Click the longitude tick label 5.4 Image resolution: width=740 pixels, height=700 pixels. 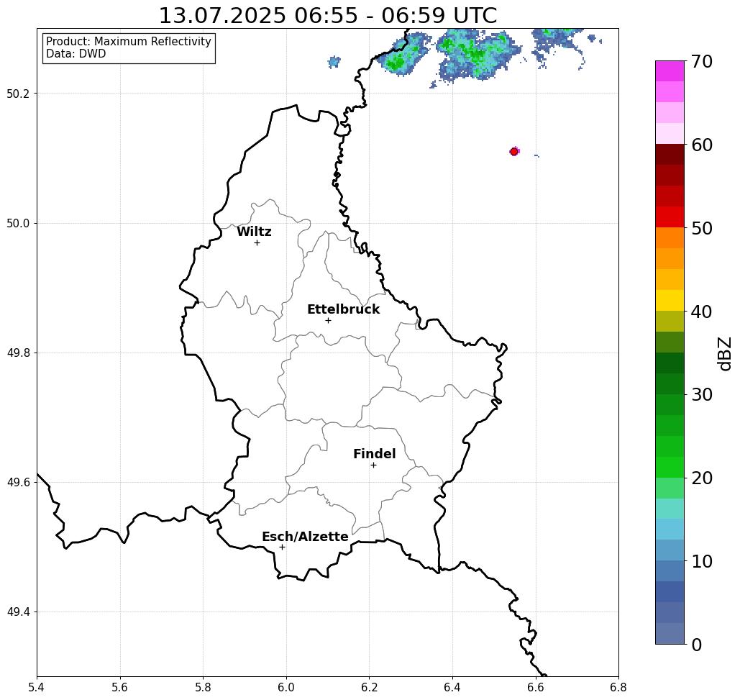37,687
